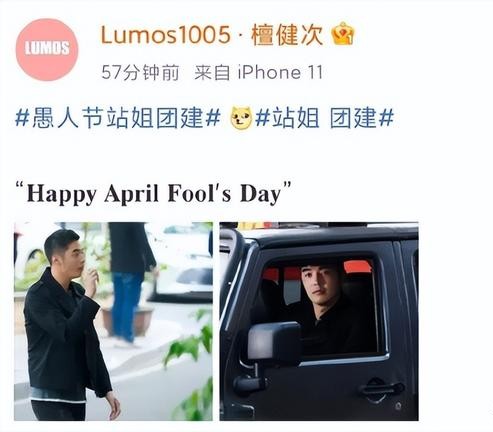Image resolution: width=493 pixels, height=432 pixels.
Task: Select the Happy April Fool's Day caption
Action: (x=153, y=193)
